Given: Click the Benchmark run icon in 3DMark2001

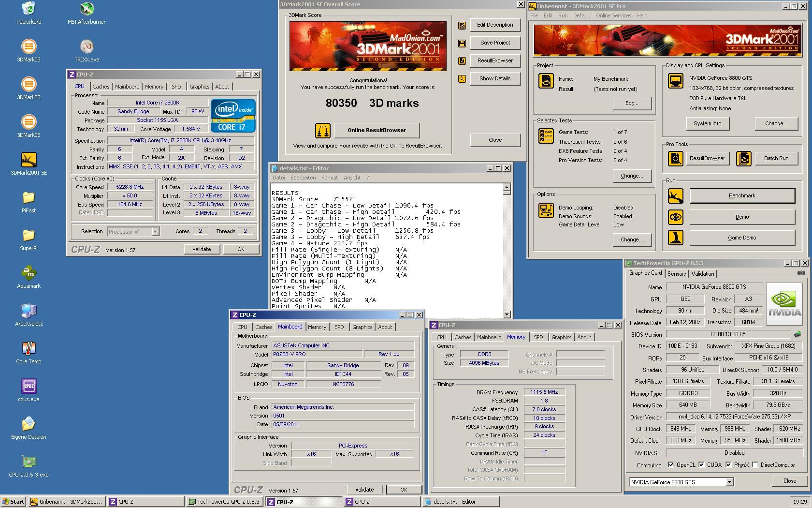Looking at the screenshot, I should coord(676,196).
